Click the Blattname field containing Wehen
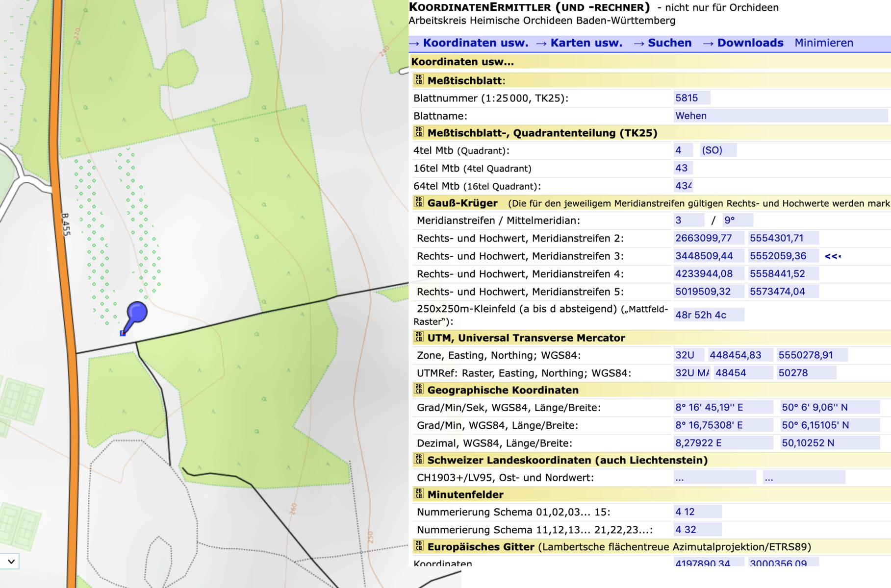This screenshot has width=891, height=588. (780, 116)
